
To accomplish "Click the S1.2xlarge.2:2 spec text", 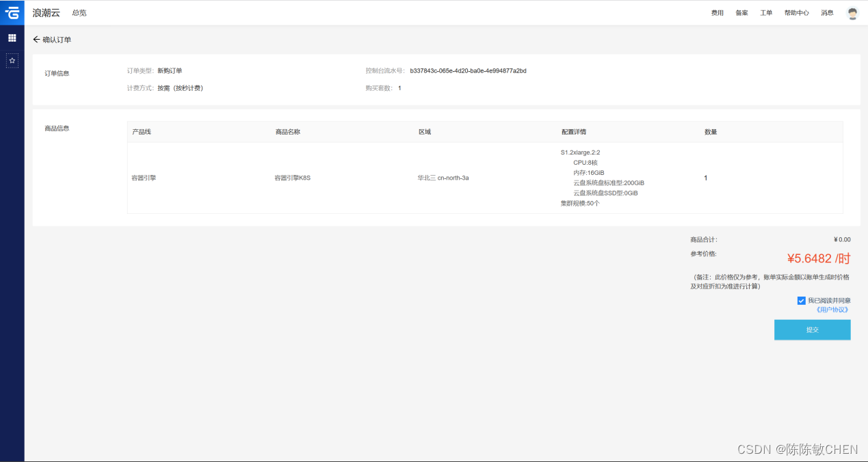I will tap(580, 152).
